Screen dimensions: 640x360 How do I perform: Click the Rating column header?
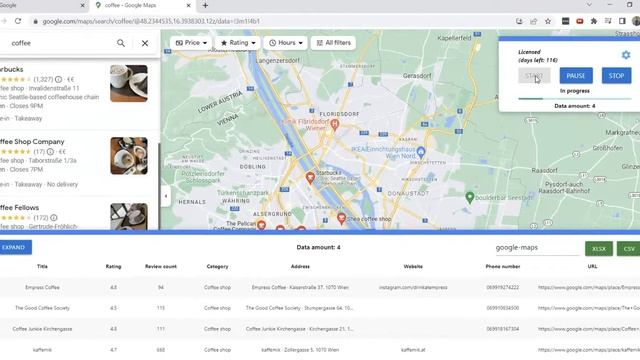pos(113,267)
